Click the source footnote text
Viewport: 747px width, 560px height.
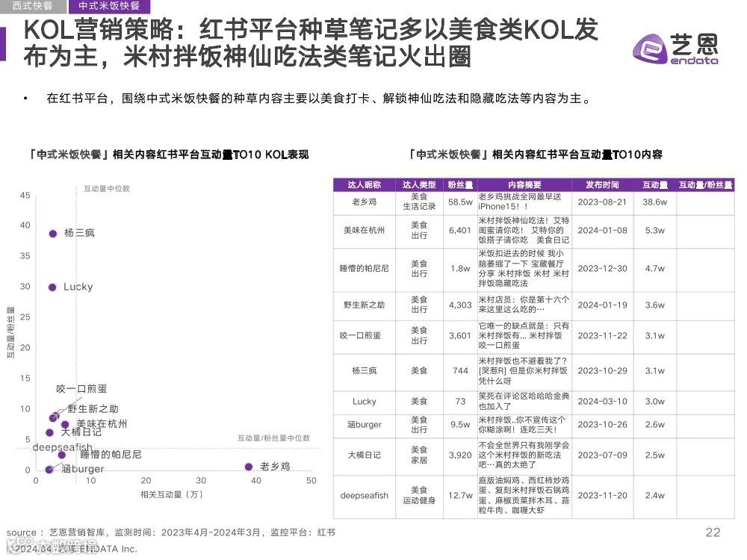[x=170, y=532]
